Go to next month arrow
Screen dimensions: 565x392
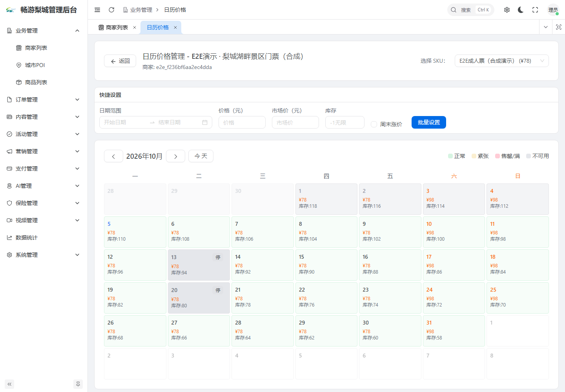pos(175,156)
